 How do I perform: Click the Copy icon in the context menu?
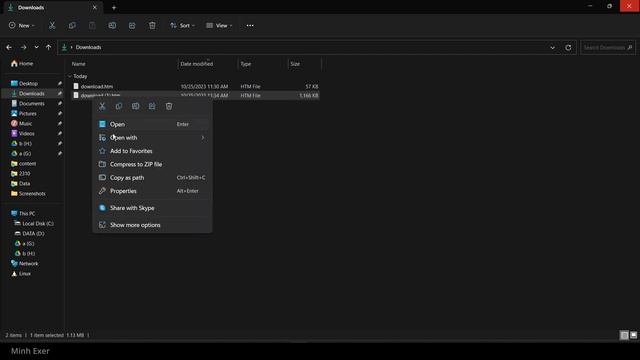coord(119,106)
